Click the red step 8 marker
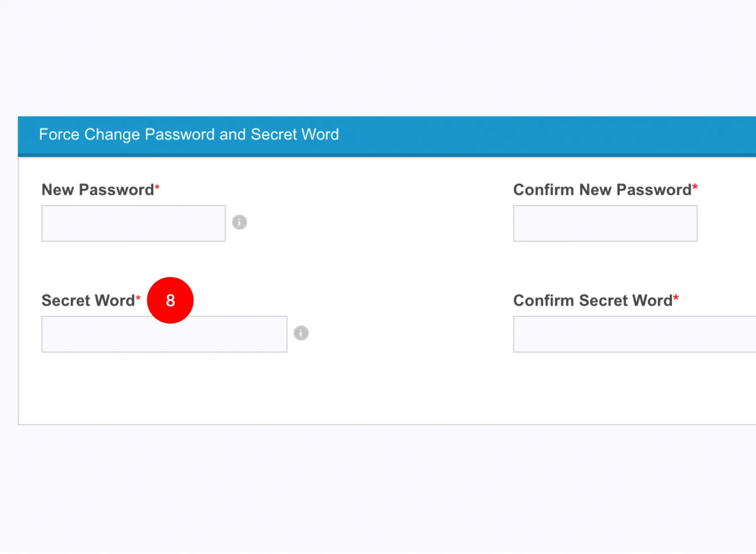756x554 pixels. click(170, 300)
